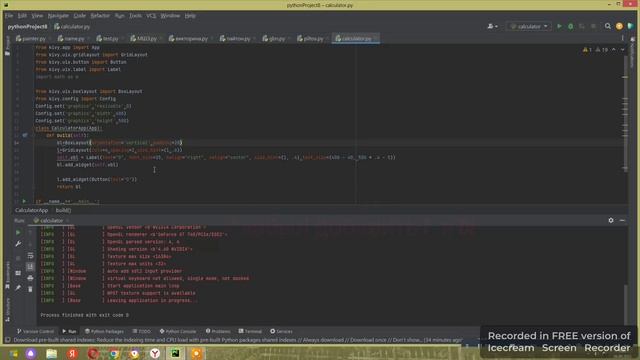Screen dimensions: 640x360
Task: Open the File Explorer icon in the taskbar
Action: tap(51, 353)
